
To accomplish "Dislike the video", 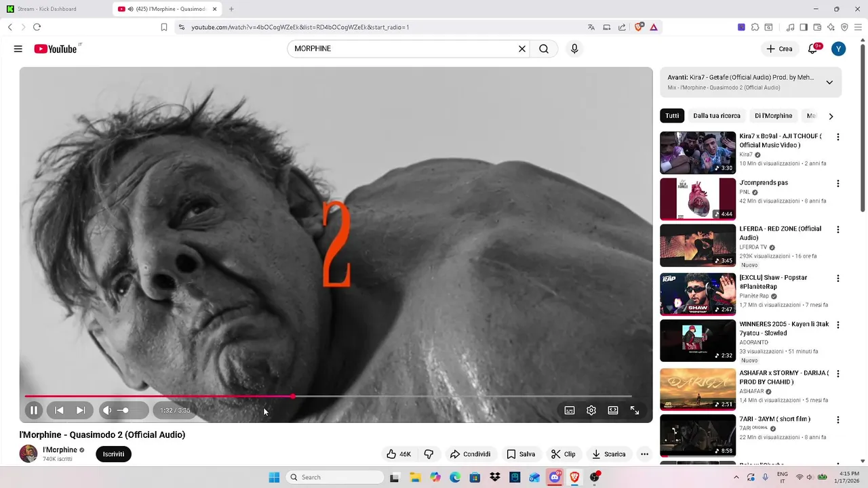I will (429, 454).
